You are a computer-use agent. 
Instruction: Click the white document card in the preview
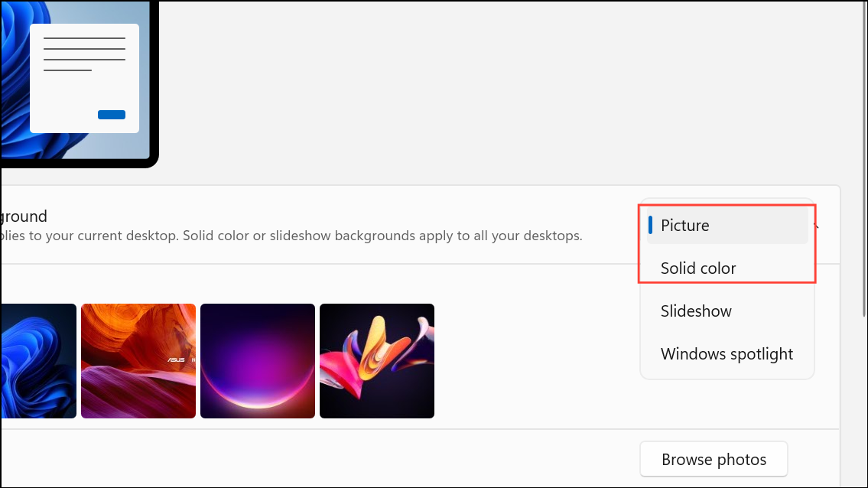83,76
